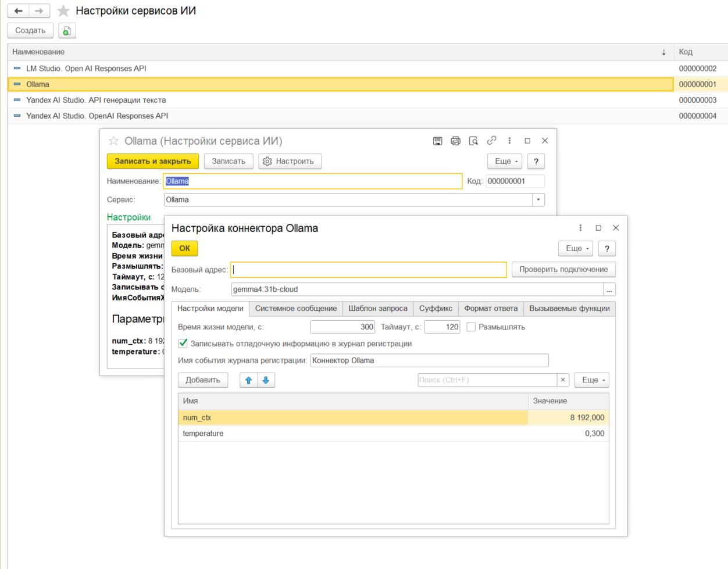The image size is (728, 569).
Task: Open the document preview icon beside the printer
Action: [x=474, y=141]
